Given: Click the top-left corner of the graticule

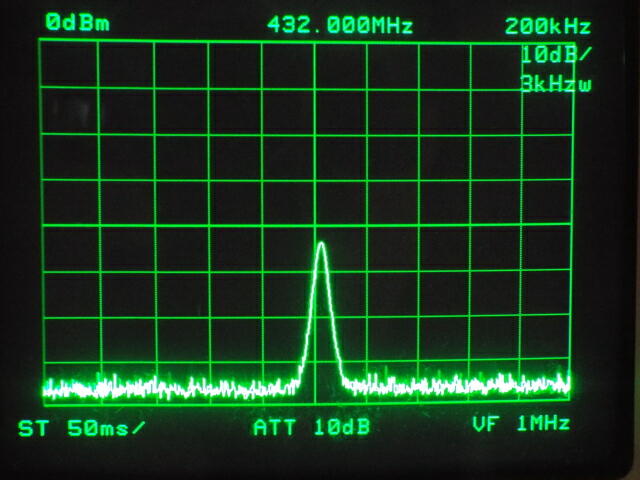Looking at the screenshot, I should (x=40, y=41).
